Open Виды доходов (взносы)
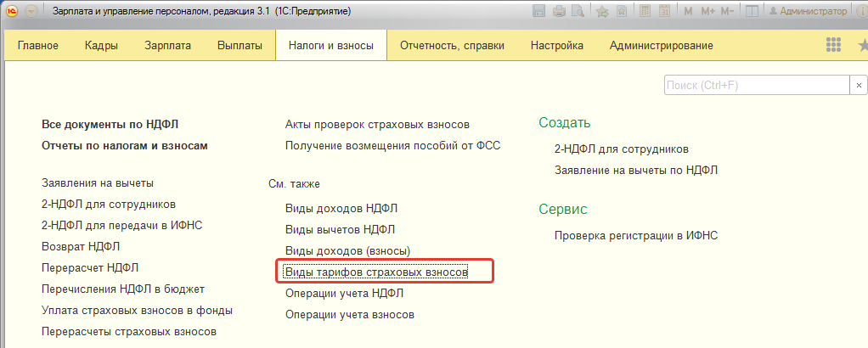 point(347,251)
